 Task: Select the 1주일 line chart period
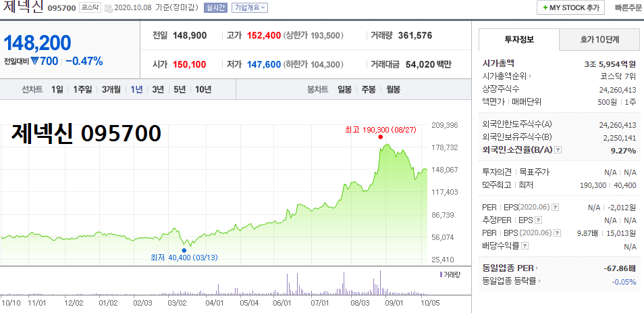82,89
